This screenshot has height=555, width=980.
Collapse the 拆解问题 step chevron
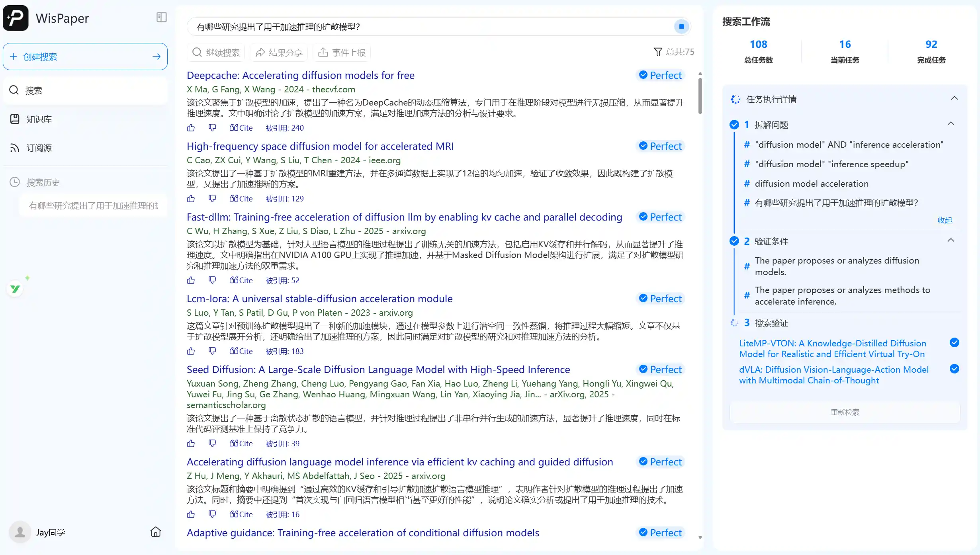coord(951,124)
